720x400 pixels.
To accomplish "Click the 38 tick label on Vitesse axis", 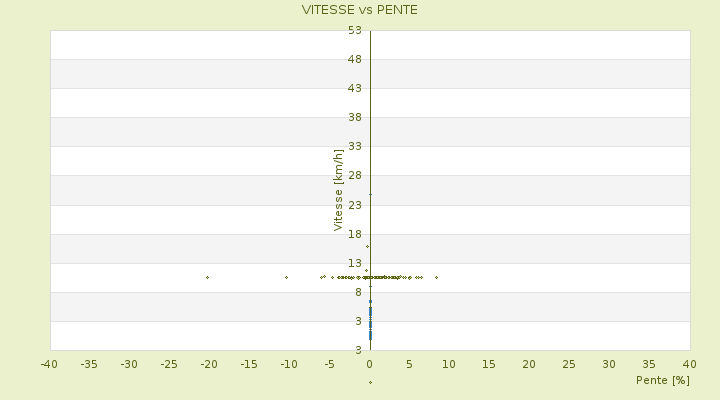I will tap(354, 118).
